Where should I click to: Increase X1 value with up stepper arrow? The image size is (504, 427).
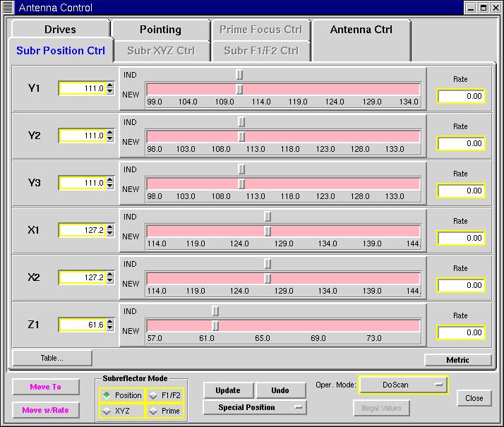tap(110, 227)
